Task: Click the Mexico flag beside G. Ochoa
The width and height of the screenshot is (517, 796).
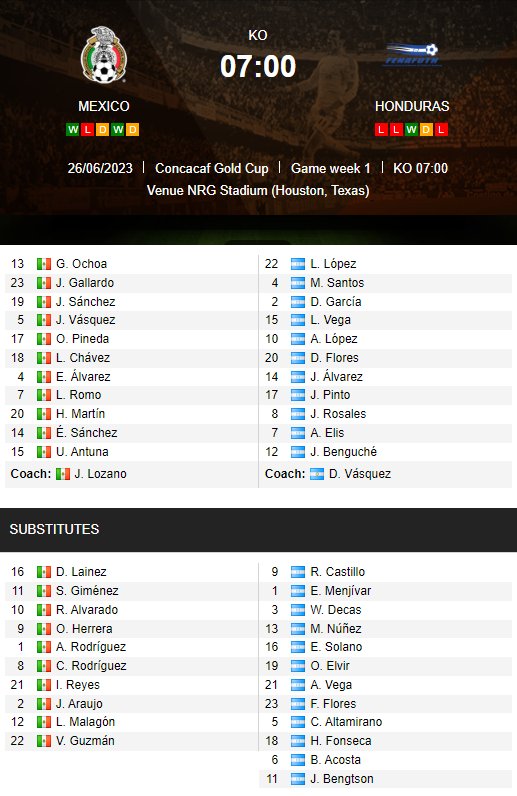Action: [44, 264]
